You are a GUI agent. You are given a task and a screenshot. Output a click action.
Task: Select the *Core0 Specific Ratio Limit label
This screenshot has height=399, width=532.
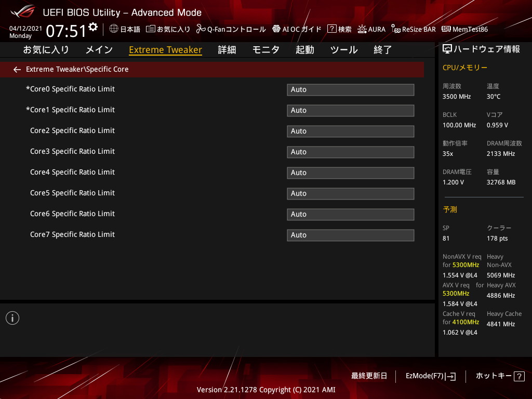coord(70,89)
